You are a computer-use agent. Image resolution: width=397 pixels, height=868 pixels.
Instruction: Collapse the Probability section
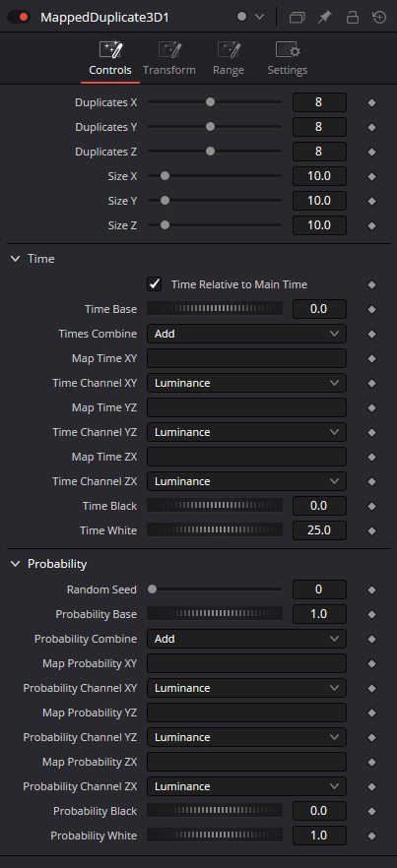coord(15,564)
